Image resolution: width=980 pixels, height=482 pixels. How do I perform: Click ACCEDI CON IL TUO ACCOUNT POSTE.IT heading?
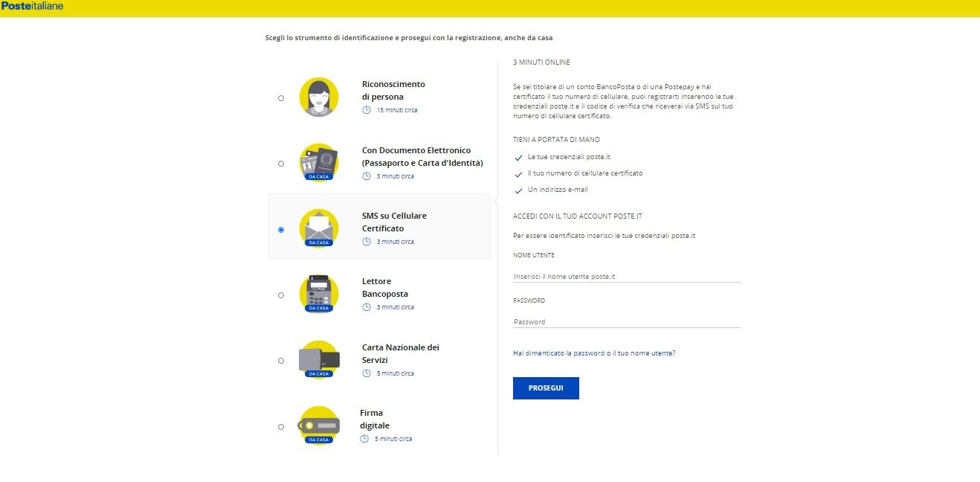(x=577, y=216)
